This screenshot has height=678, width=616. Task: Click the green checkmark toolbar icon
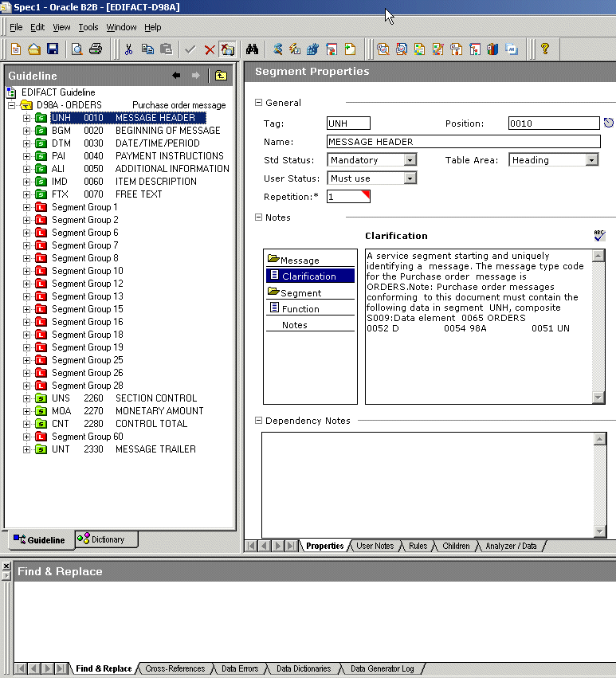[x=190, y=49]
